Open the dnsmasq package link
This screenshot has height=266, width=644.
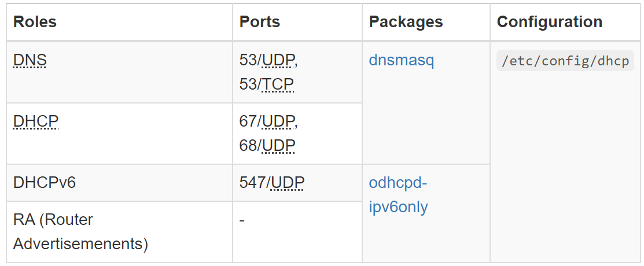tap(401, 60)
